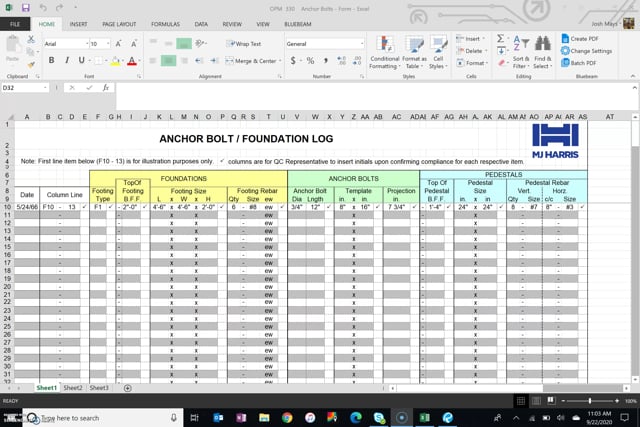Cut selection with scissors icon
This screenshot has height=427, width=640.
coord(31,39)
